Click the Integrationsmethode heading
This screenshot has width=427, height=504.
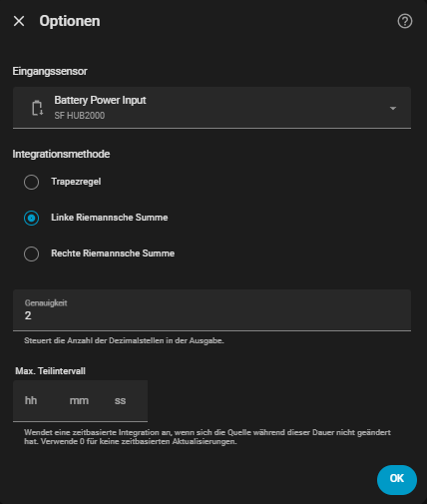[61, 154]
